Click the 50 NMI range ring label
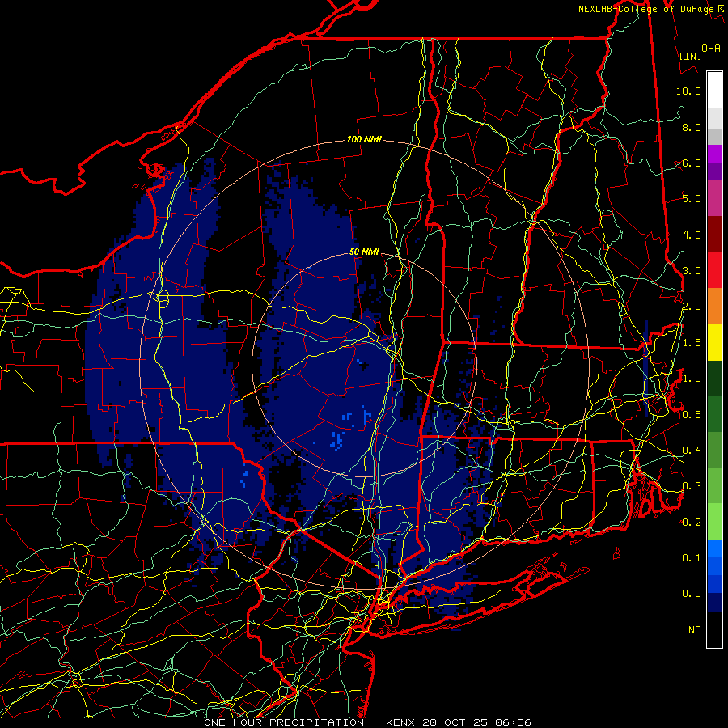 click(x=364, y=252)
